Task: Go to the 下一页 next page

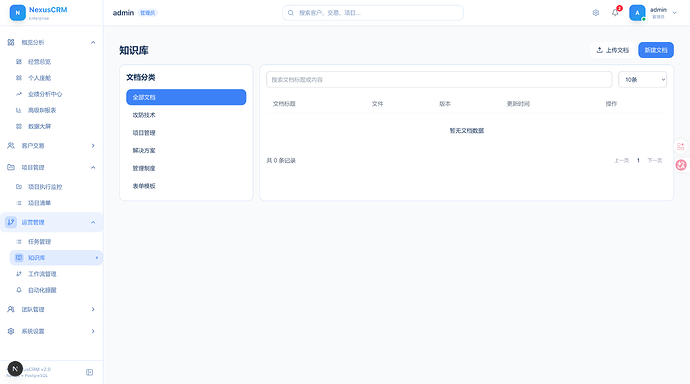Action: (x=655, y=161)
